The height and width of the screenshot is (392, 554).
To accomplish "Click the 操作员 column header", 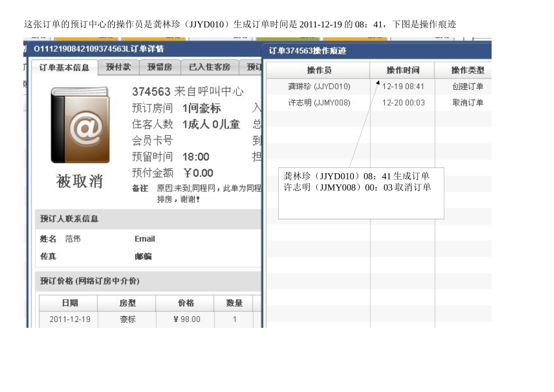I will (x=319, y=70).
